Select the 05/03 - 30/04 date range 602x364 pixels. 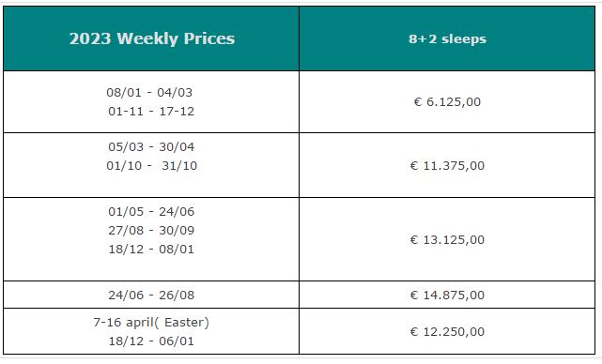[x=151, y=147]
